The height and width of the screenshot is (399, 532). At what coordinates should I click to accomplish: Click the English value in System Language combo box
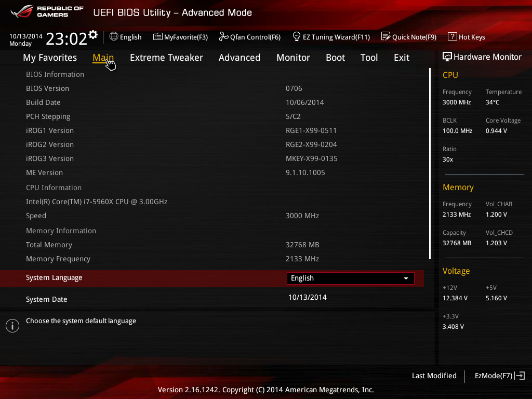point(302,278)
